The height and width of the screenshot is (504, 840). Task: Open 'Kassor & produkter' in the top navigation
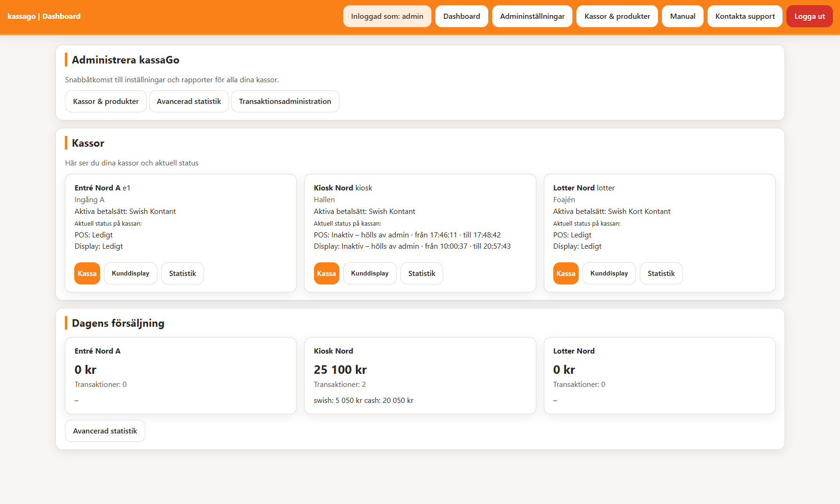(x=617, y=16)
